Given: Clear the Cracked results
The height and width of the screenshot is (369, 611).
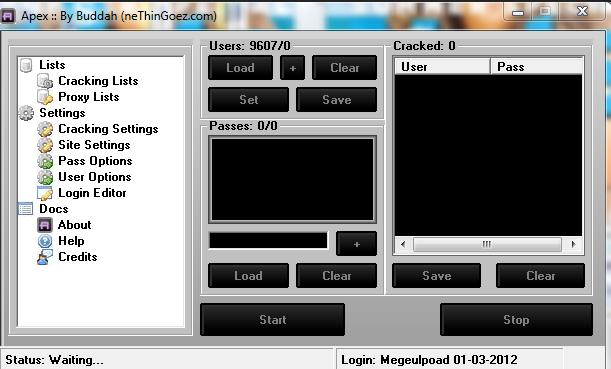Looking at the screenshot, I should [x=540, y=276].
